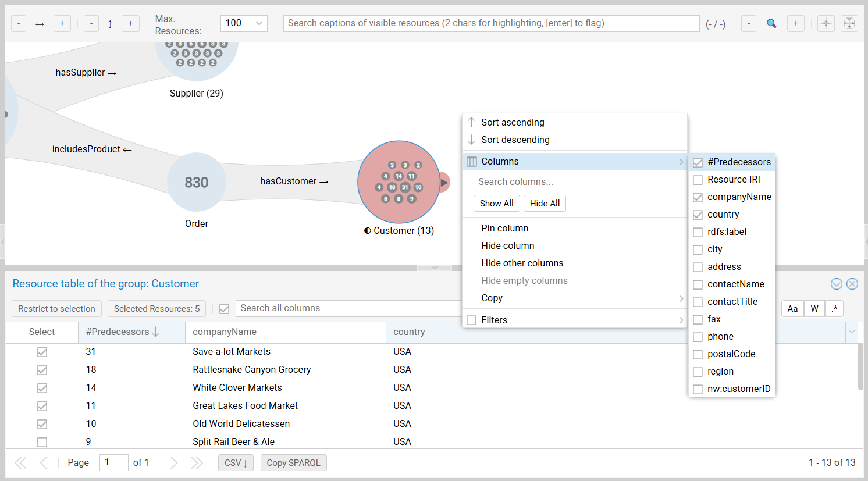Screen dimensions: 868x481
Task: Uncheck the companyName column checkbox
Action: click(698, 197)
